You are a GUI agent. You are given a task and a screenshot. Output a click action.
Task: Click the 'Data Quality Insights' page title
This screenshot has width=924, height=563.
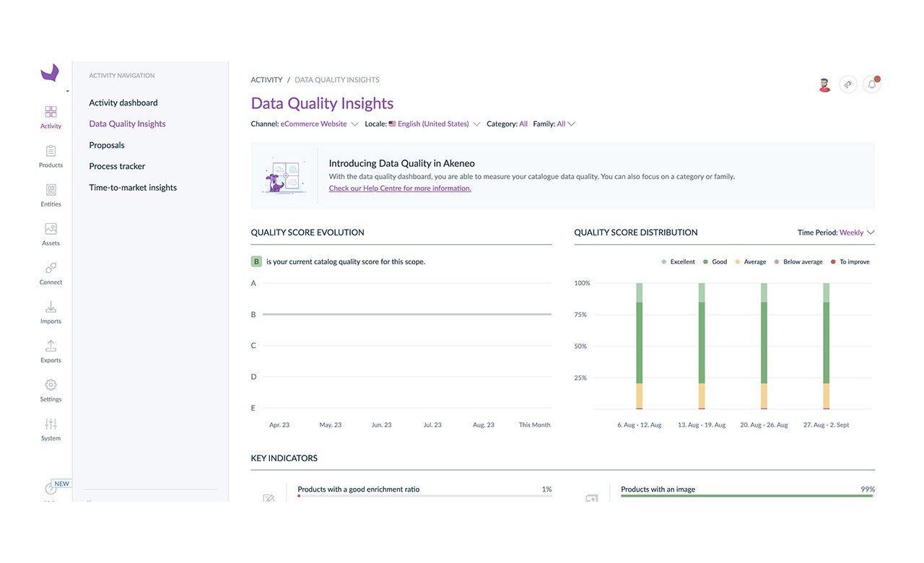click(x=322, y=103)
